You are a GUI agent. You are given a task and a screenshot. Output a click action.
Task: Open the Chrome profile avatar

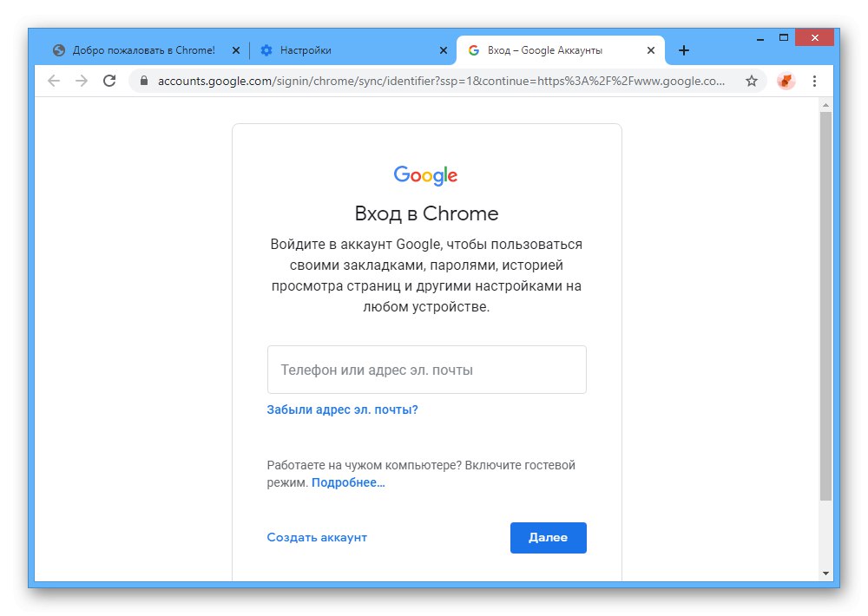point(786,81)
